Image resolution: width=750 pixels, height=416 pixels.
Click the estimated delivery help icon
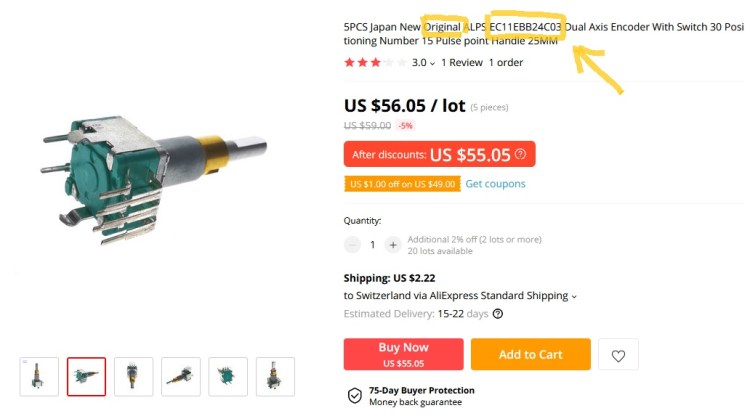498,314
